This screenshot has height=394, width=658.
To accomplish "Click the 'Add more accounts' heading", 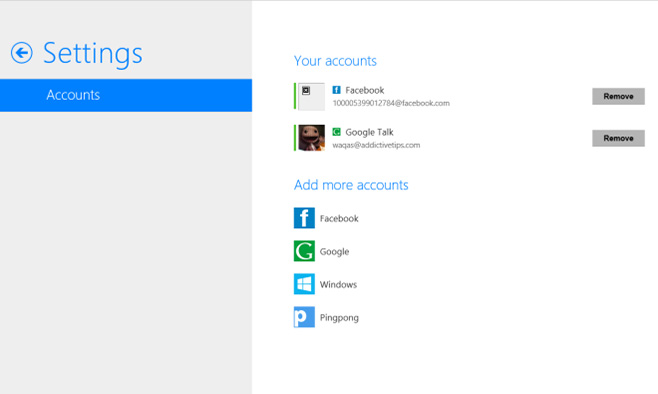I will (x=351, y=185).
